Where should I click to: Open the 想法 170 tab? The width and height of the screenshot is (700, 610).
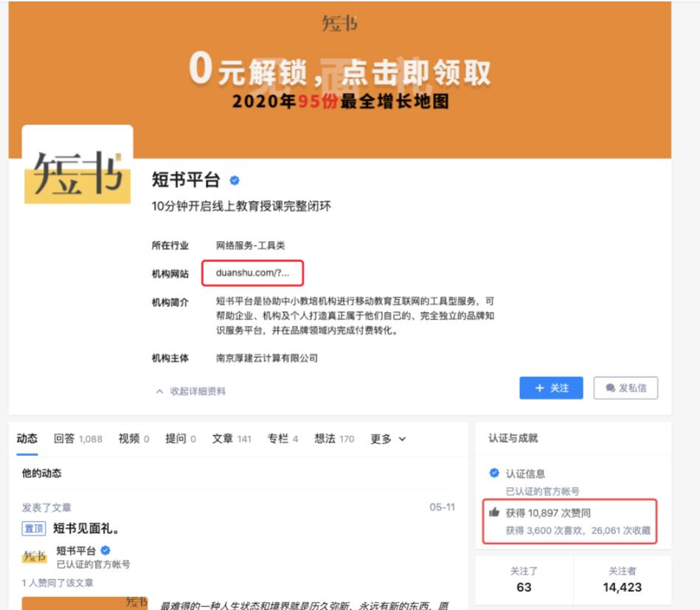334,439
